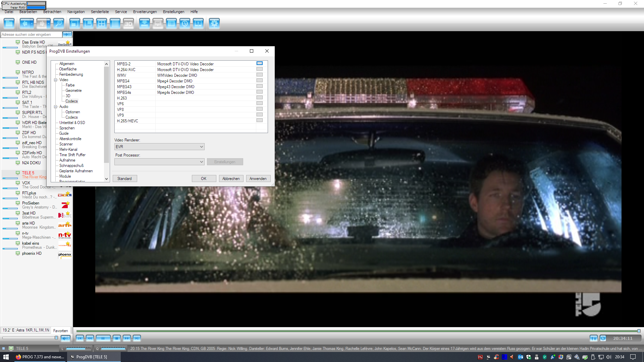Click the volume slider handle
The height and width of the screenshot is (362, 644).
coord(56,338)
